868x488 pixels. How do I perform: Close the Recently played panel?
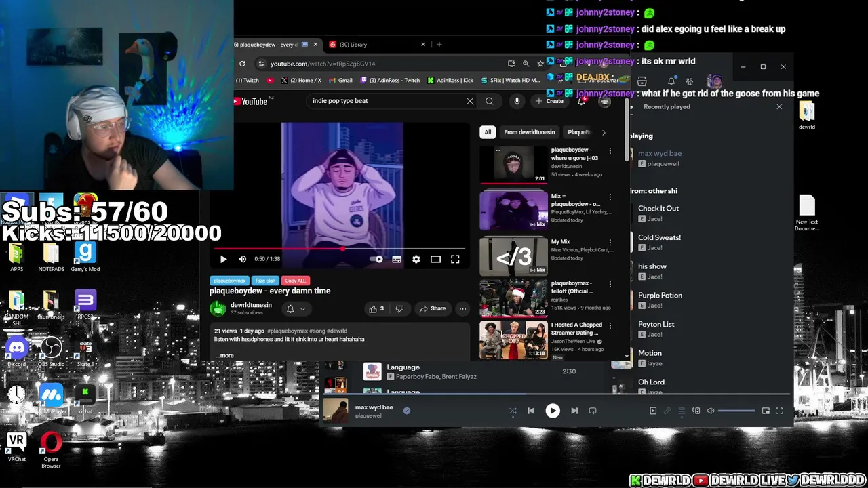tap(779, 107)
